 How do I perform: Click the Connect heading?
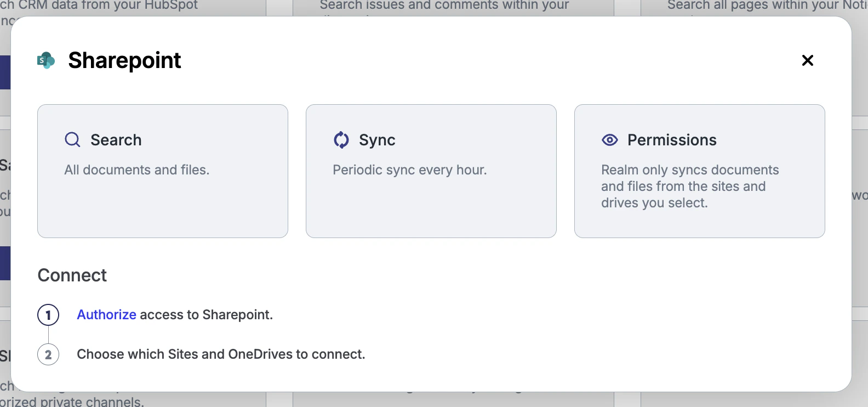click(x=72, y=275)
